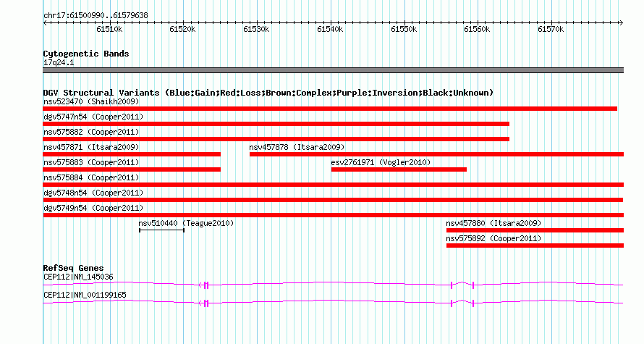Click the red bar under dgv5747n54
The height and width of the screenshot is (344, 644).
[276, 124]
